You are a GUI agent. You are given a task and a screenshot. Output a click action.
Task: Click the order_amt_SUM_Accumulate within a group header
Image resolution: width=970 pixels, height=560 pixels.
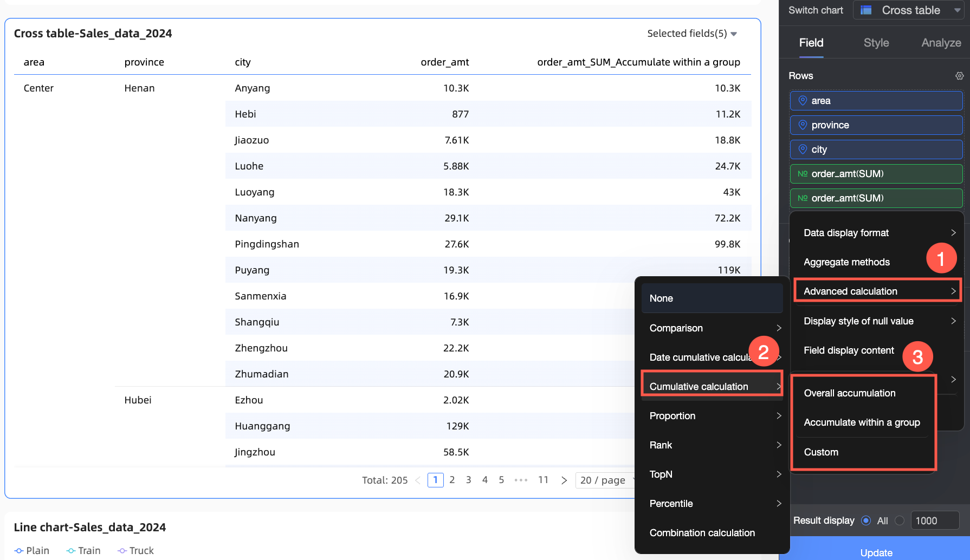[638, 62]
